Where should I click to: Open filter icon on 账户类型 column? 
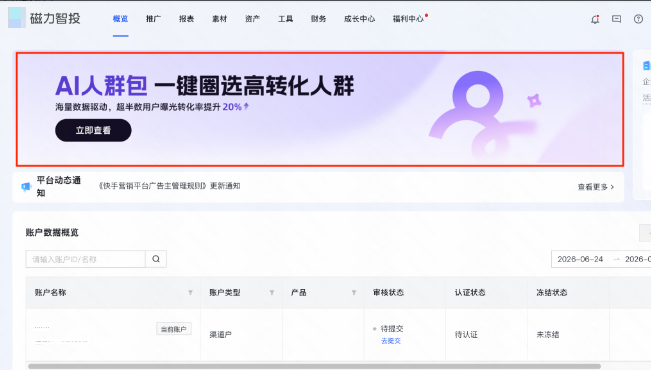click(272, 292)
